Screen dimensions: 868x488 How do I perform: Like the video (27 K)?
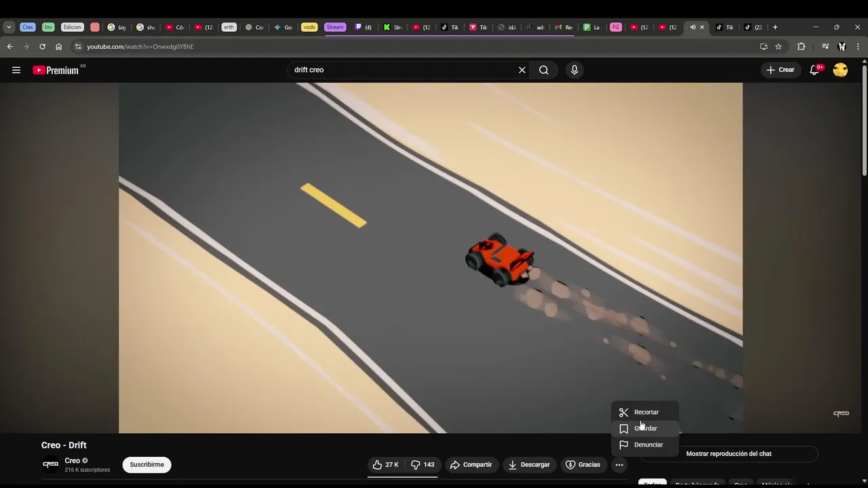[384, 464]
